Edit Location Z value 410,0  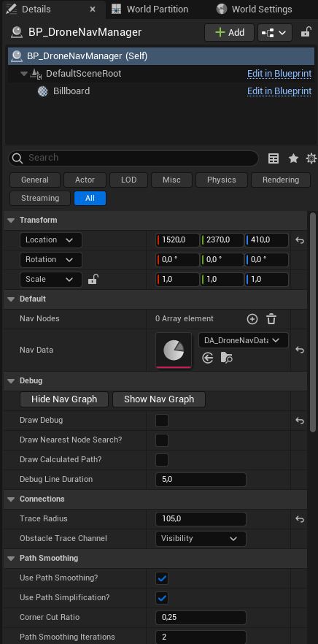(267, 239)
